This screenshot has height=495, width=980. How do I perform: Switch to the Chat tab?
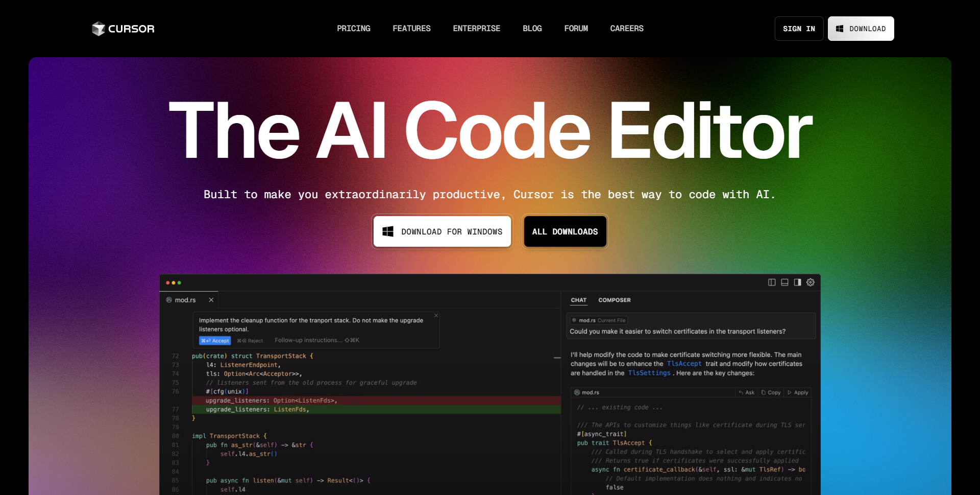(x=579, y=300)
